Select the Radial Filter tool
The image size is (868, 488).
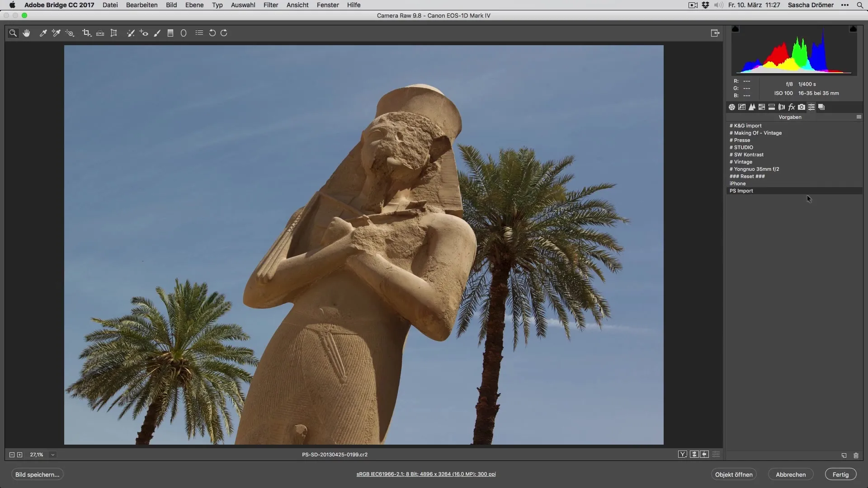coord(184,33)
